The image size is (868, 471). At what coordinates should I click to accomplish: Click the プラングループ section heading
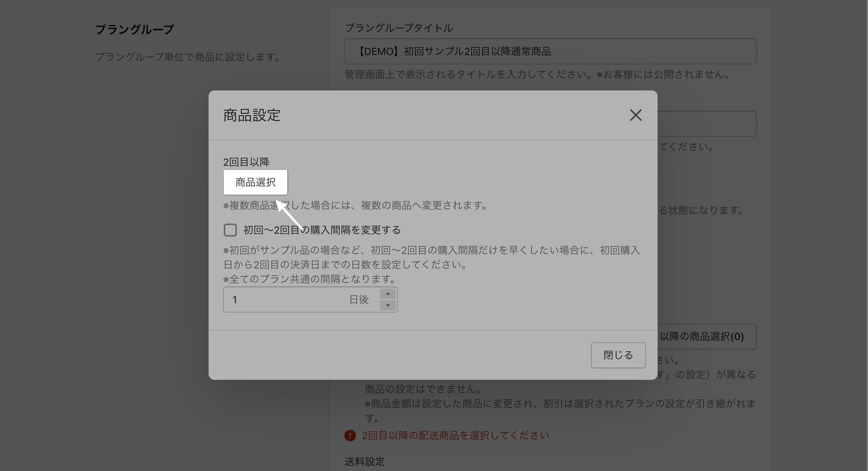[x=135, y=29]
